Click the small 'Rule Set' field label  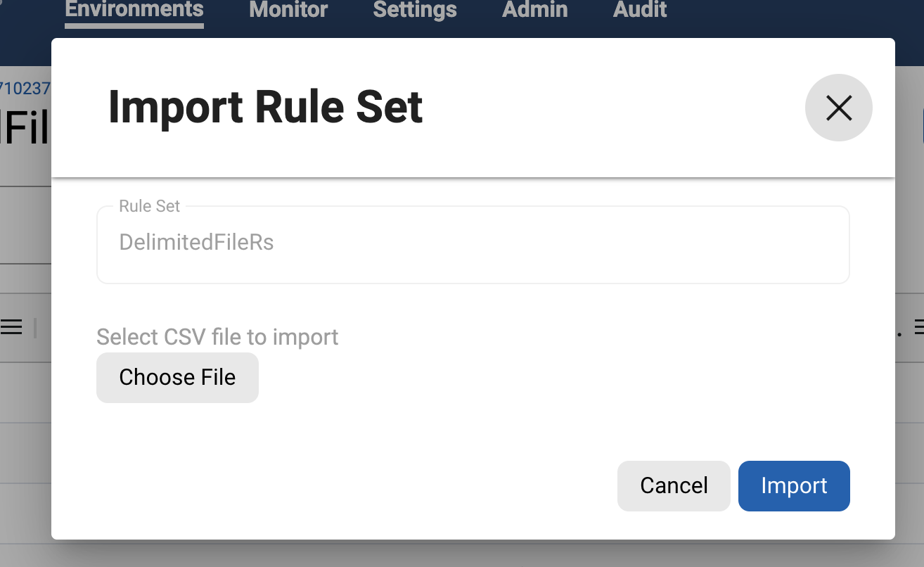click(149, 206)
